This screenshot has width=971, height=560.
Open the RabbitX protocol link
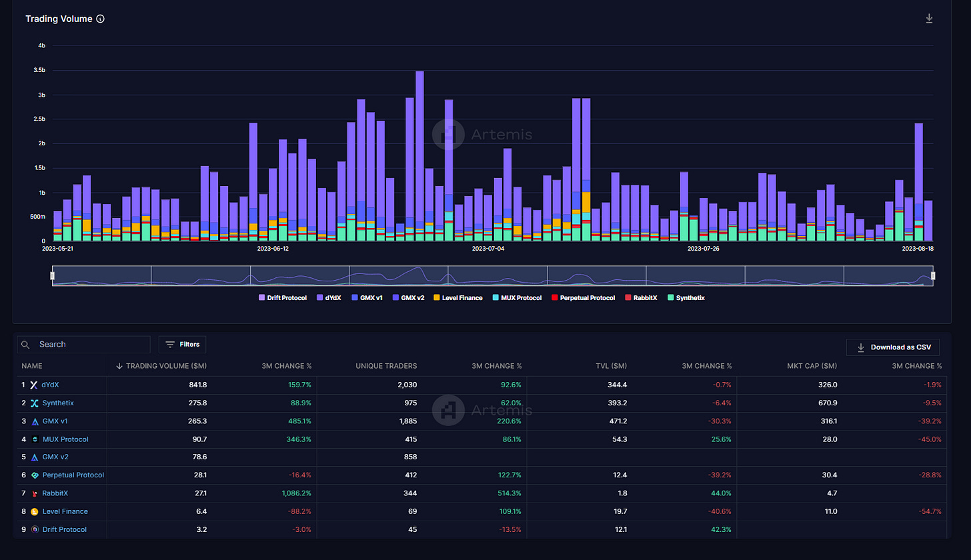[55, 493]
